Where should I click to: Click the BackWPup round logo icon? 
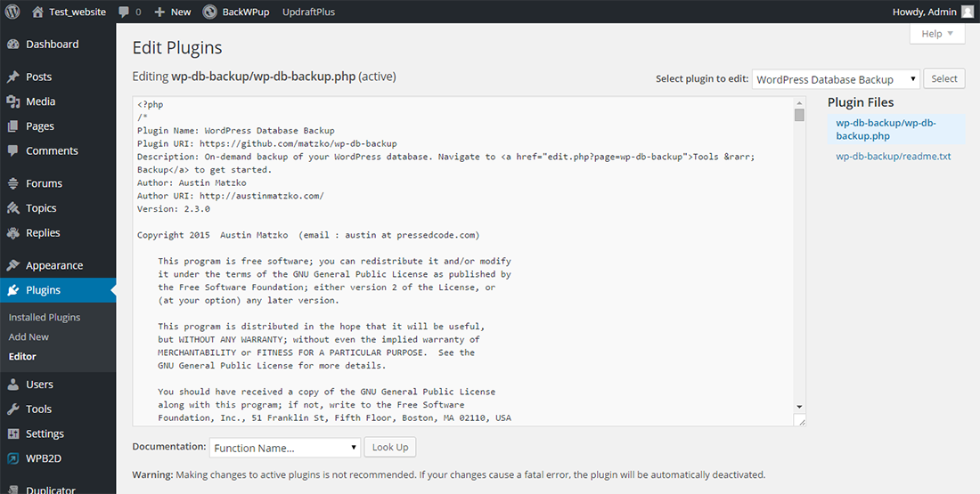(210, 12)
